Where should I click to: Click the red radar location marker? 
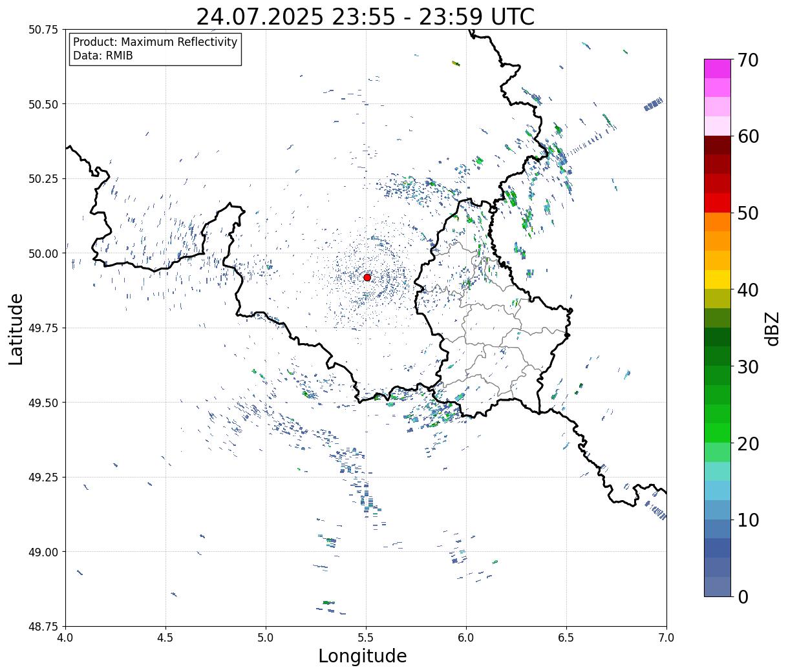367,277
